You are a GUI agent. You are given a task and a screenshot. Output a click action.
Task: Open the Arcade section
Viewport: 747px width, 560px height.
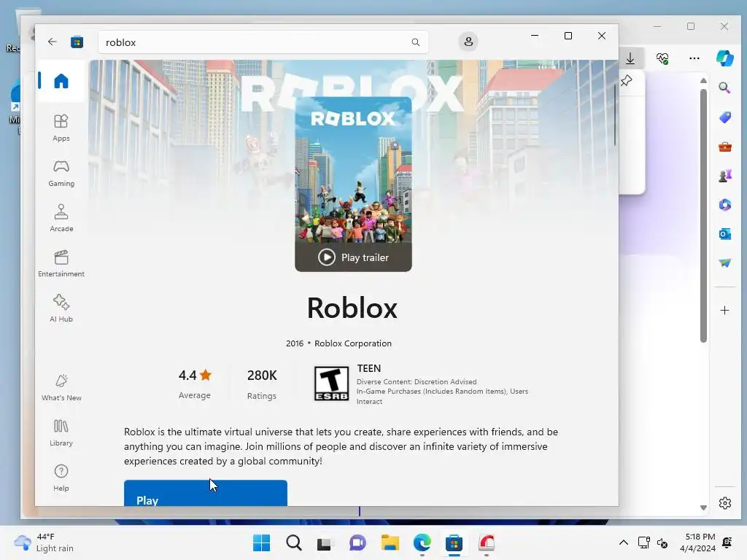(61, 218)
